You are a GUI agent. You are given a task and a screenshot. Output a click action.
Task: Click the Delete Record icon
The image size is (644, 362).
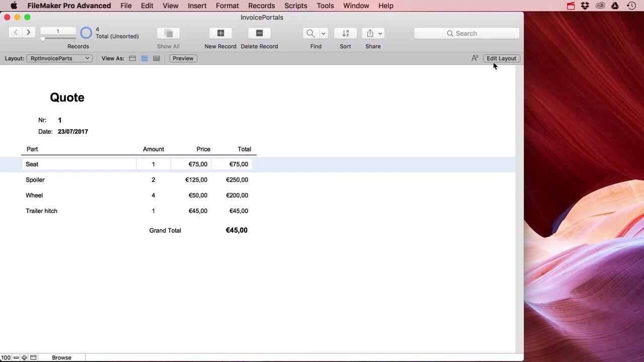260,33
